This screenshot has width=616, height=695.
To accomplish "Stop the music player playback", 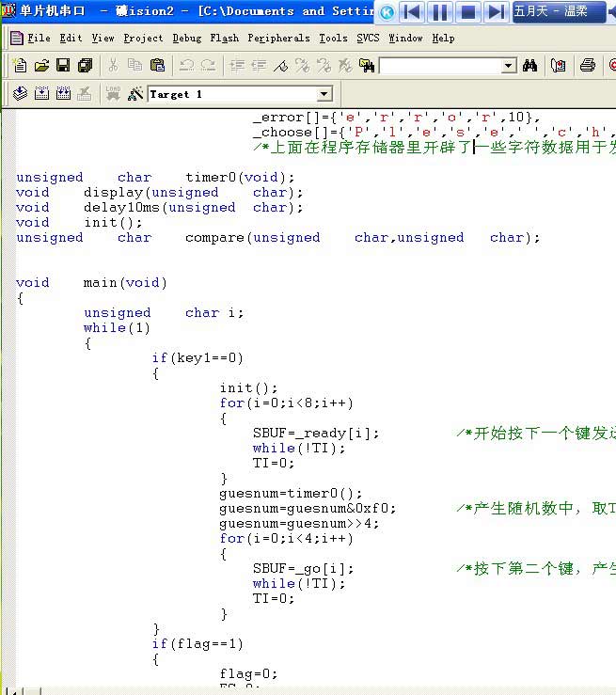I will (x=467, y=12).
